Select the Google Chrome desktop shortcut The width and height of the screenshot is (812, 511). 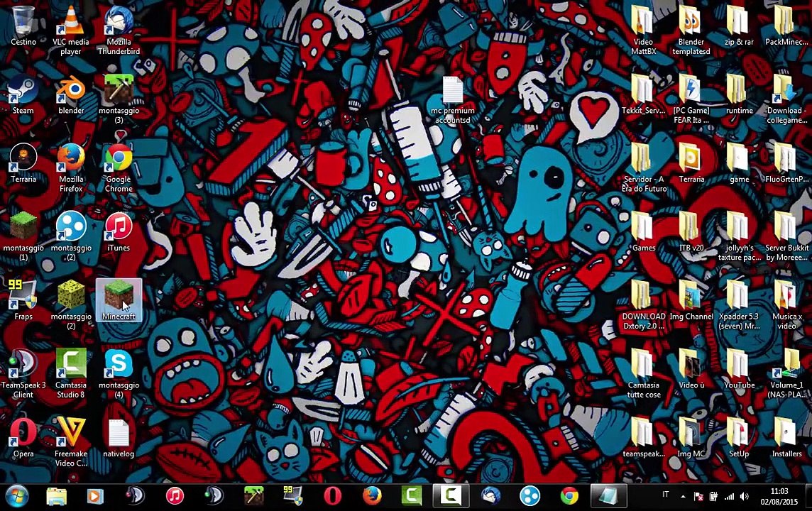click(119, 167)
